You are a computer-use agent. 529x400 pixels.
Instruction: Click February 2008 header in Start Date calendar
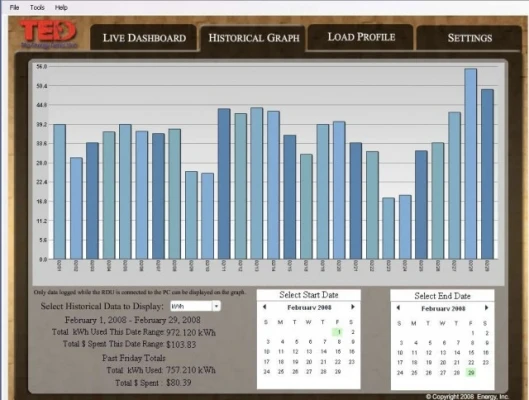309,307
